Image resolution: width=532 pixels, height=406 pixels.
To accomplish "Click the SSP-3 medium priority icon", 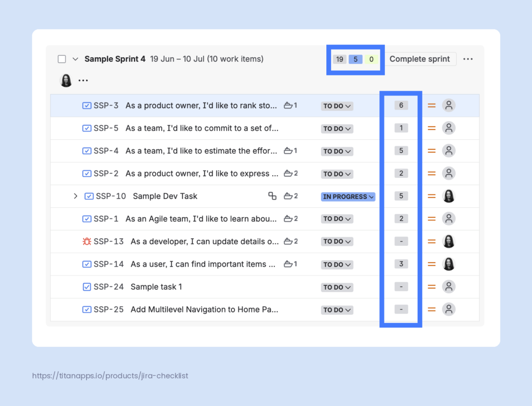I will point(432,106).
